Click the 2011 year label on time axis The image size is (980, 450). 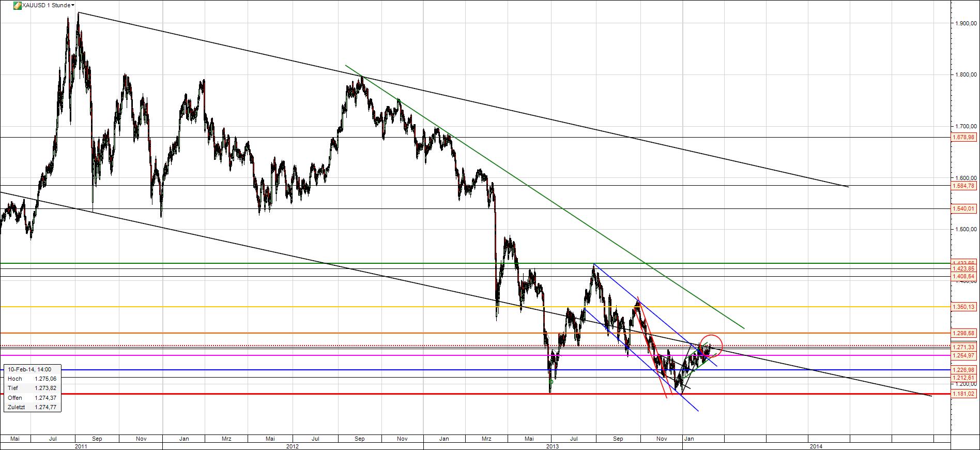81,446
